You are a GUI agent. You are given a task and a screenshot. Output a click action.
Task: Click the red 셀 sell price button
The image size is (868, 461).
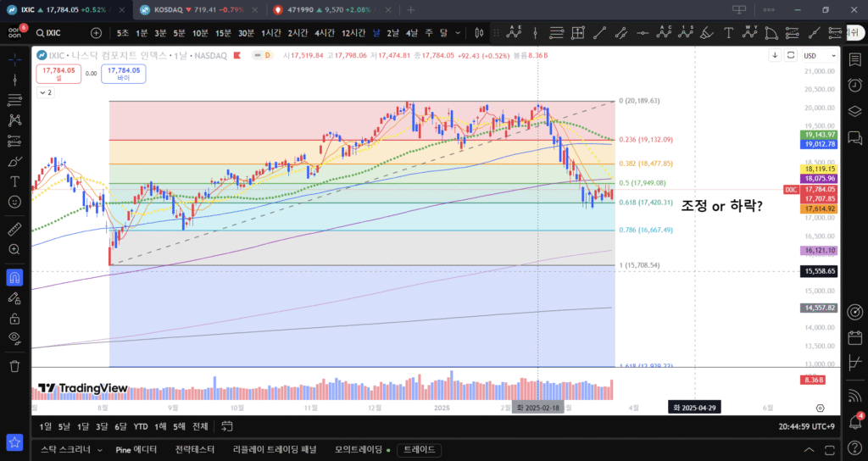pyautogui.click(x=58, y=75)
